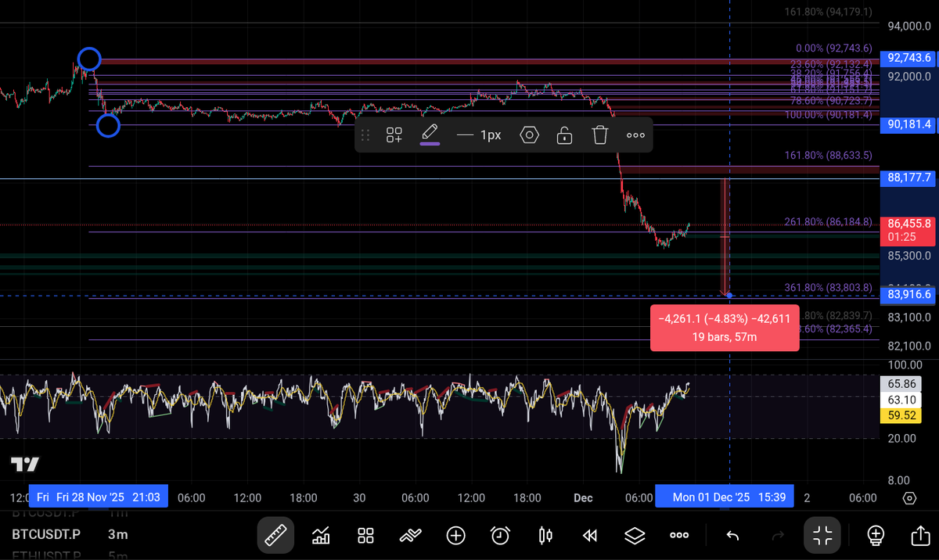Image resolution: width=939 pixels, height=560 pixels.
Task: Share the chart with share icon
Action: pyautogui.click(x=920, y=536)
